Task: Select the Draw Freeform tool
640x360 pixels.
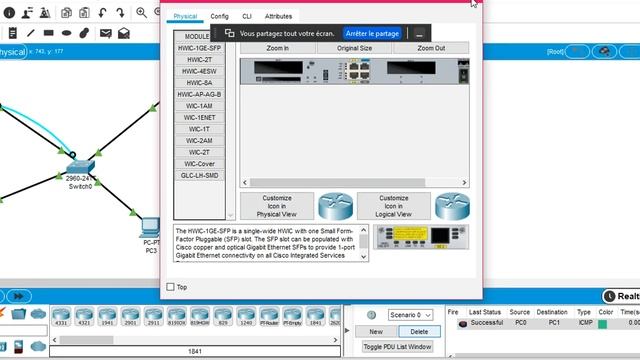Action: pos(84,33)
